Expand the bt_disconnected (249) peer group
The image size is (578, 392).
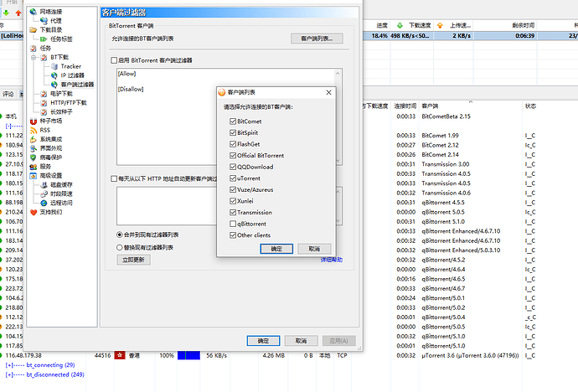[x=8, y=374]
